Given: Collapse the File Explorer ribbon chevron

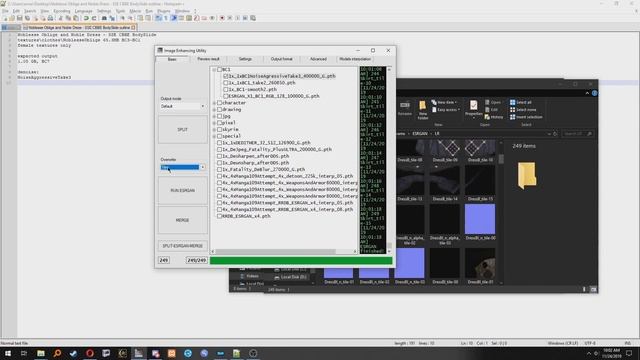Looking at the screenshot, I should [x=587, y=93].
